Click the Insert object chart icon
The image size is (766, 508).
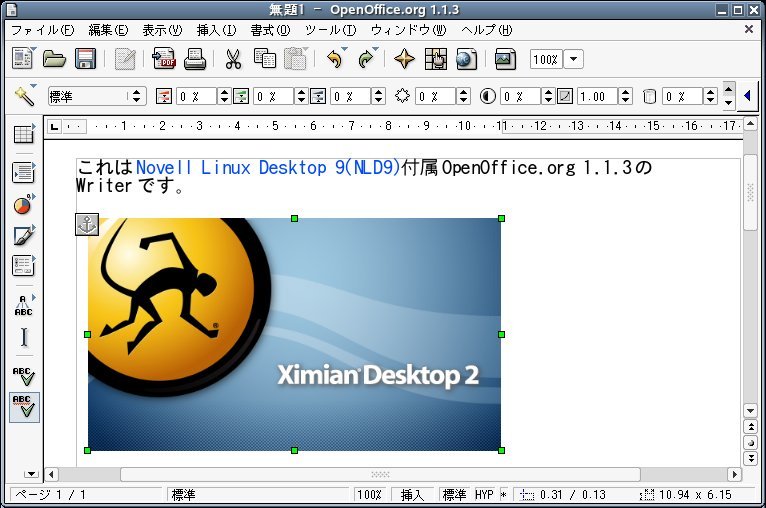tap(22, 205)
